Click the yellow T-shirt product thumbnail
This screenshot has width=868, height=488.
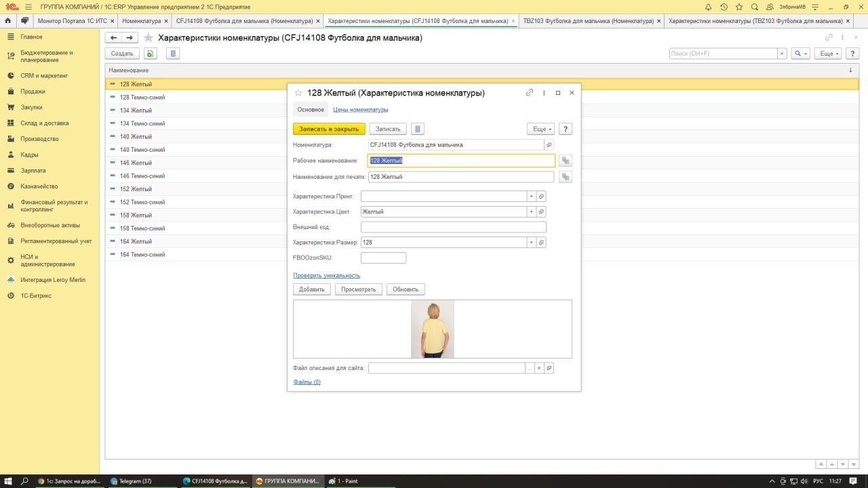click(432, 329)
